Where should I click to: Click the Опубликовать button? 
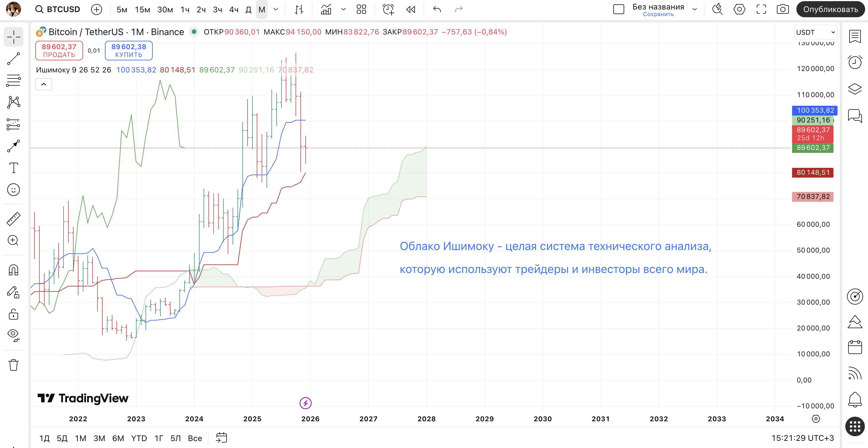pos(830,9)
